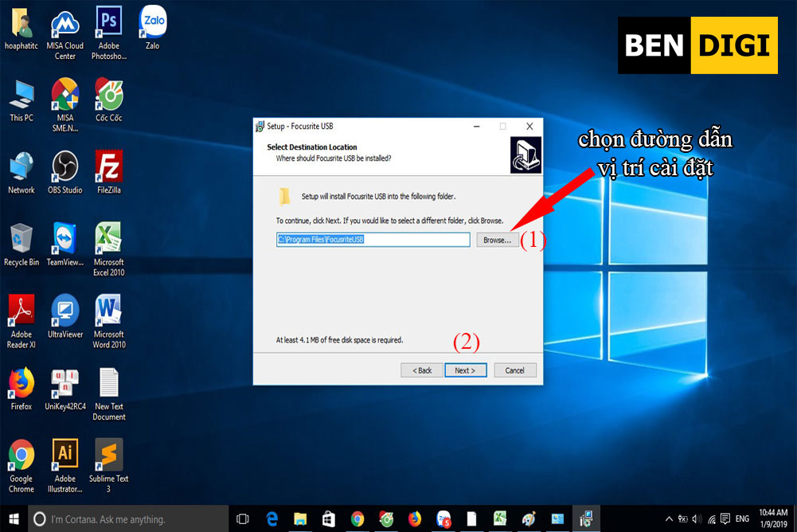Click the destination folder path field
The image size is (797, 532).
coord(373,240)
